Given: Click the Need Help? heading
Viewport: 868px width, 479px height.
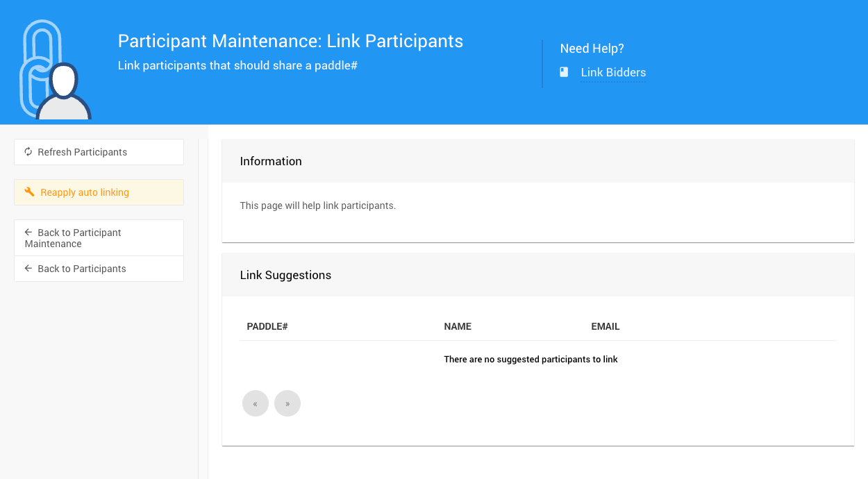Looking at the screenshot, I should [592, 49].
